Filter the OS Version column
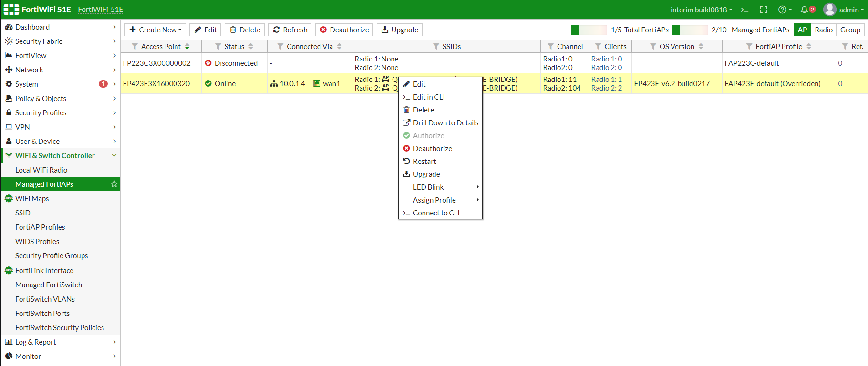Screen dimensions: 868x366 click(653, 46)
